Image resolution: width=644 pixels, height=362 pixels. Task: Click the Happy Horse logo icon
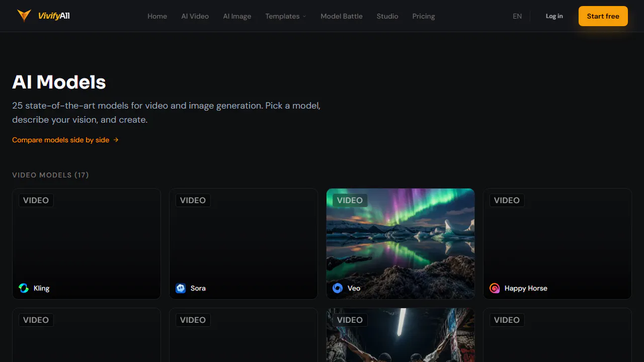tap(495, 288)
